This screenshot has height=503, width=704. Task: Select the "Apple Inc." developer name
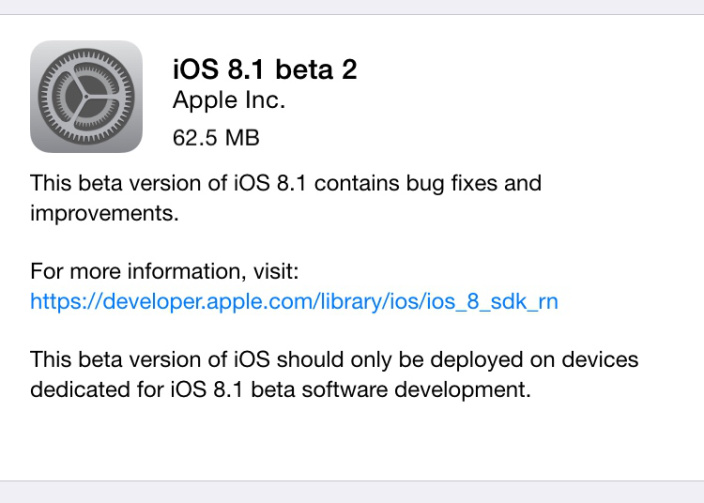tap(229, 100)
